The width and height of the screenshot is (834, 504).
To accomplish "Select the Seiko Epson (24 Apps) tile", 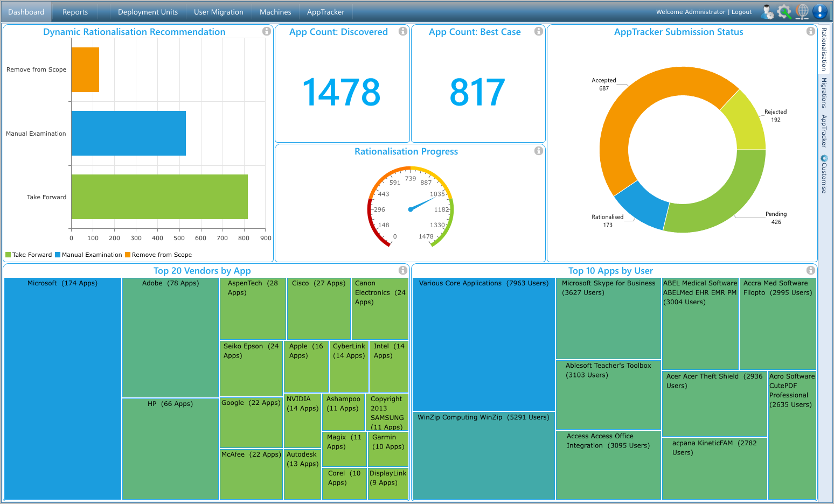I will 251,368.
